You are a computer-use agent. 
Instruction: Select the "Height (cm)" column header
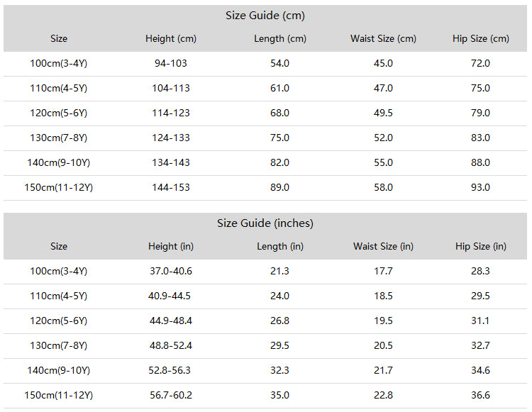point(171,38)
